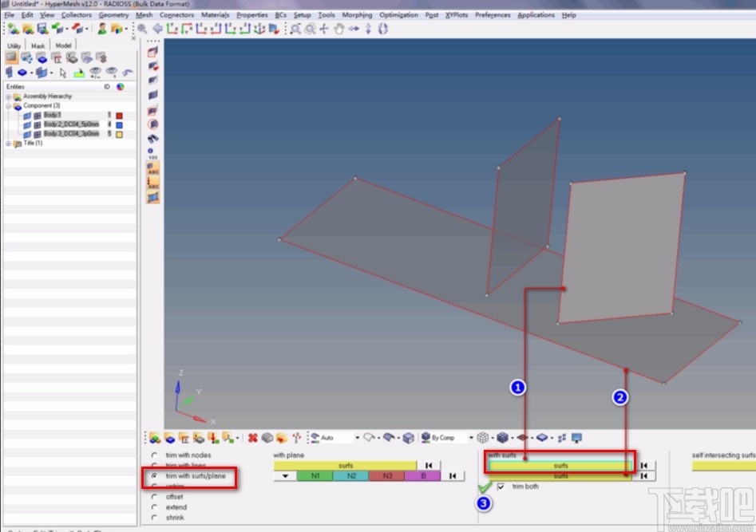Click the monitor icon in bottom toolbar
The image size is (756, 532).
click(x=576, y=438)
